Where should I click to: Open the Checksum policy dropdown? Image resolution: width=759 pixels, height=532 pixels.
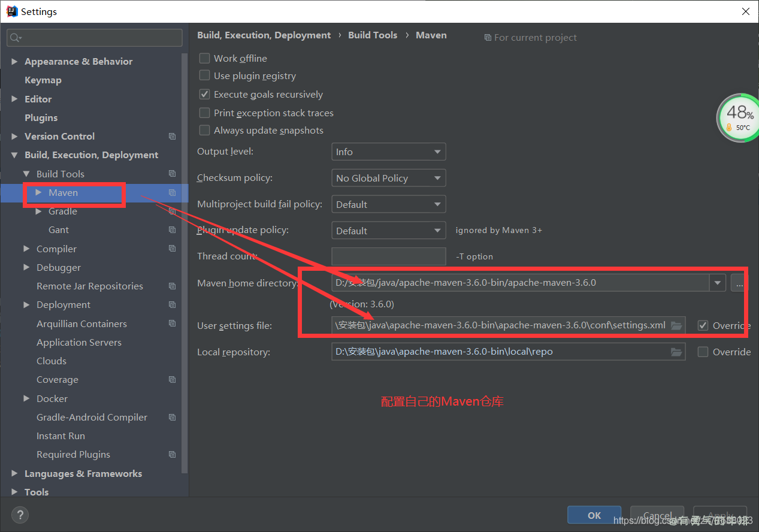point(389,178)
